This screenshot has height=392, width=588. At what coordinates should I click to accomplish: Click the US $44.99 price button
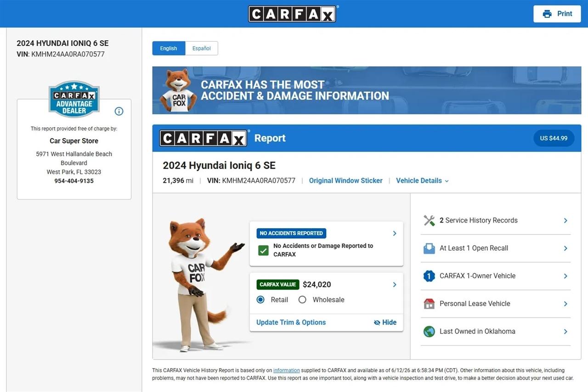pos(554,138)
